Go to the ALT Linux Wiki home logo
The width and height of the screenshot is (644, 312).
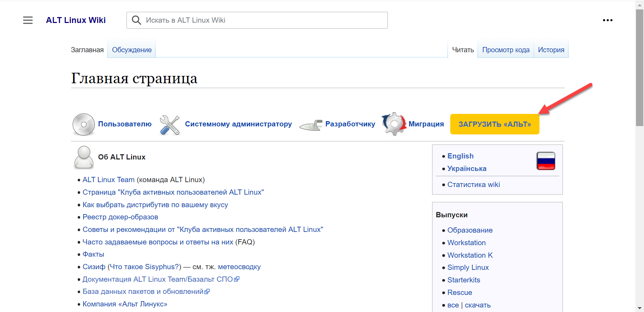76,20
